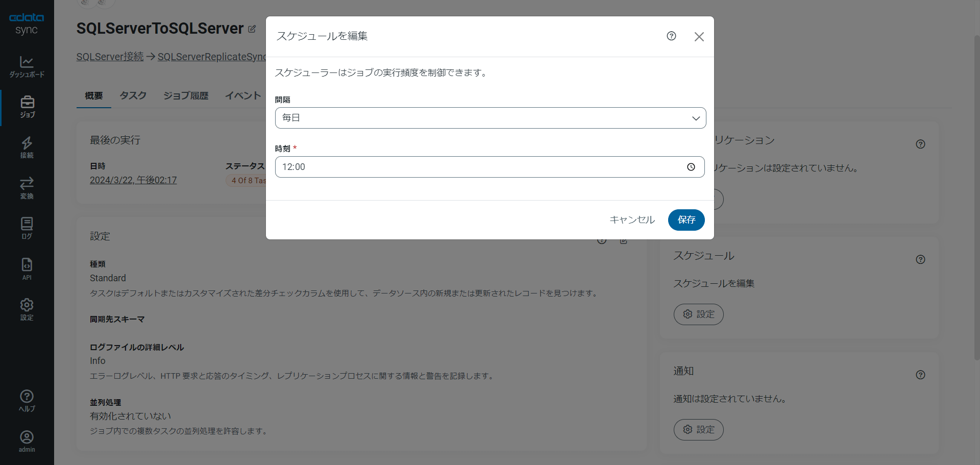The image size is (980, 465).
Task: Close the schedule edit dialog
Action: pos(699,37)
